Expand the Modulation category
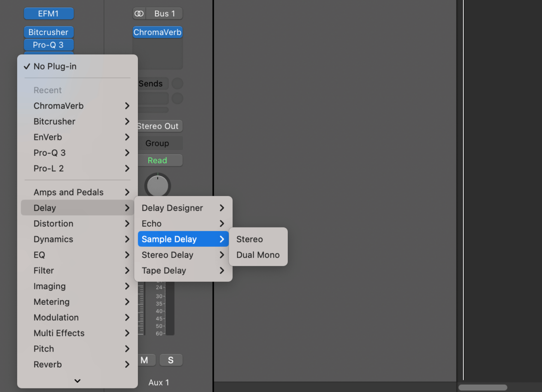542x392 pixels. 77,318
